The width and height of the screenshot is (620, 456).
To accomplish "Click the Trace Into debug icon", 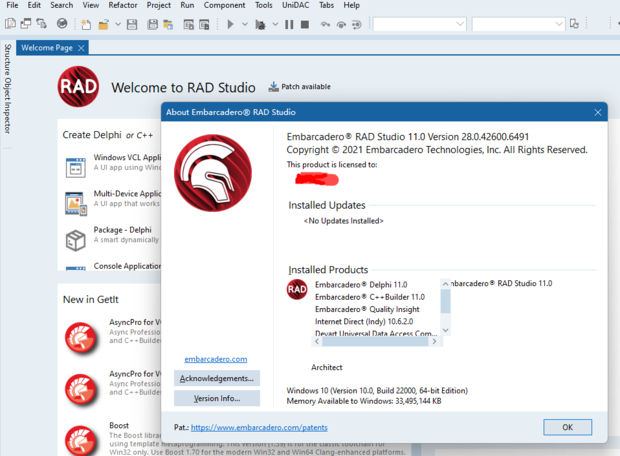I will pos(325,25).
